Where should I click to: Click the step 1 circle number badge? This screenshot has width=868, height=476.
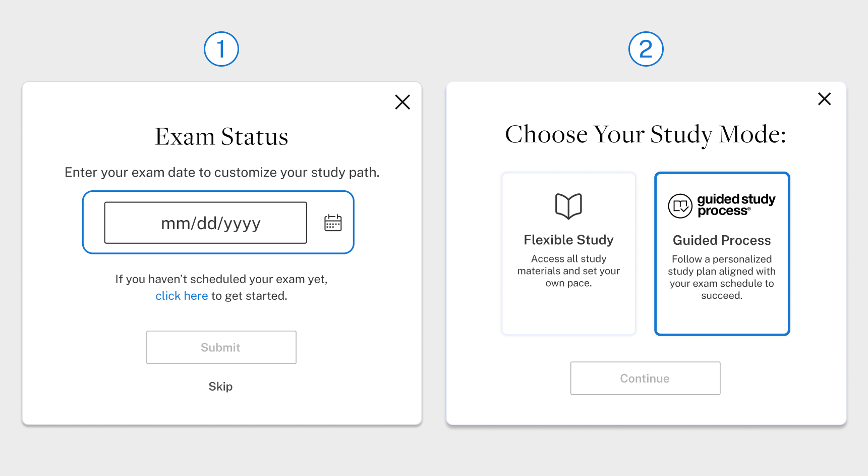point(221,49)
